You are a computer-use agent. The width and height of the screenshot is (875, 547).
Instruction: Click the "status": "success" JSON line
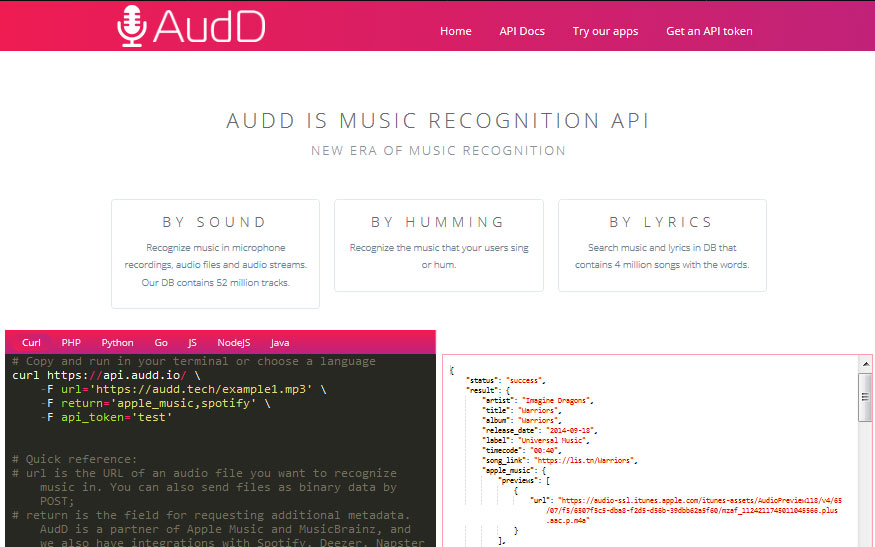coord(505,380)
